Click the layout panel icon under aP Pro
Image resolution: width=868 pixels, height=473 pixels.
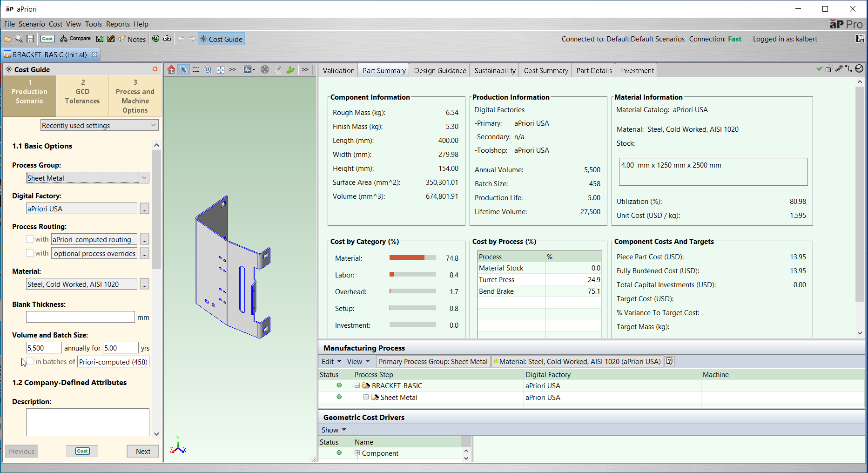(860, 39)
